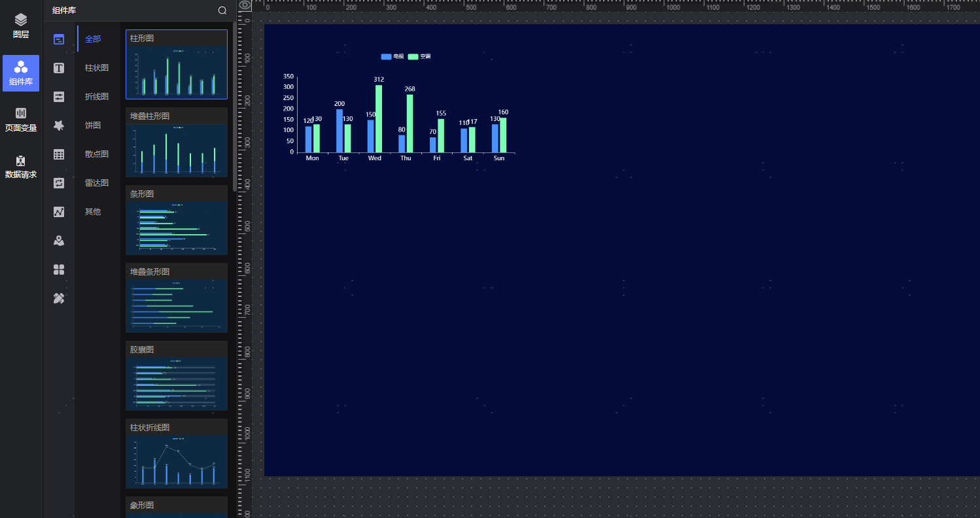The width and height of the screenshot is (980, 518).
Task: Pick the 胶囊图 component thumbnail
Action: pyautogui.click(x=177, y=384)
